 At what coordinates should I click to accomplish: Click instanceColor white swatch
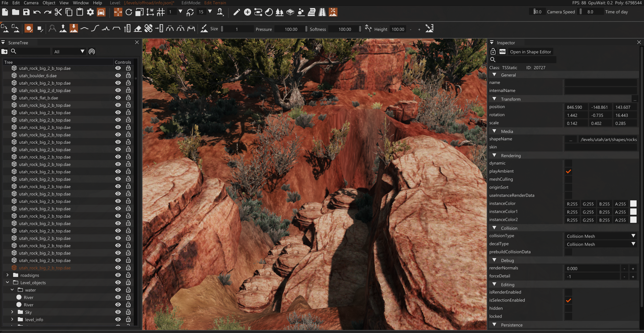tap(633, 203)
